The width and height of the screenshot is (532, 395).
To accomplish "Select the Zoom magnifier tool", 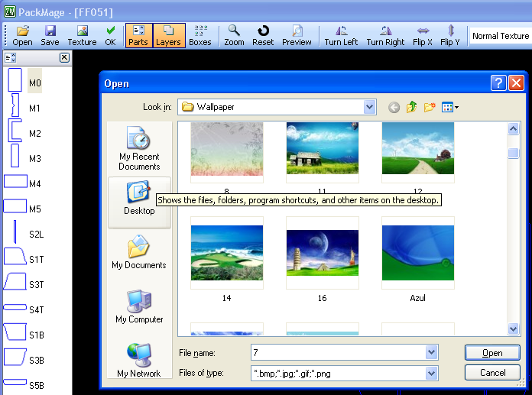I will pyautogui.click(x=234, y=36).
